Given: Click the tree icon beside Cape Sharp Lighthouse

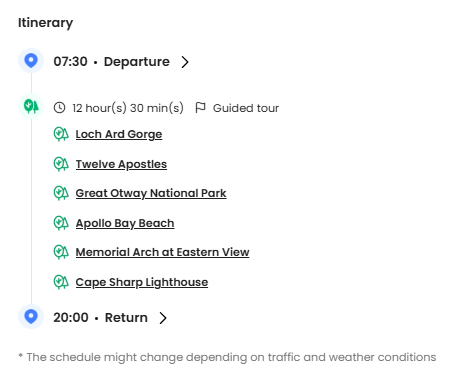Looking at the screenshot, I should tap(61, 282).
